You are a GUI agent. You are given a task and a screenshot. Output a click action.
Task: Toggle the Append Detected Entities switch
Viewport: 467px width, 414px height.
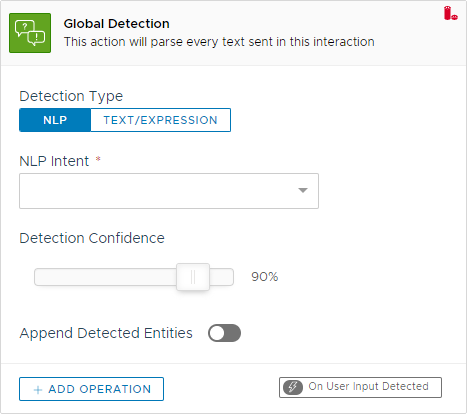[224, 333]
